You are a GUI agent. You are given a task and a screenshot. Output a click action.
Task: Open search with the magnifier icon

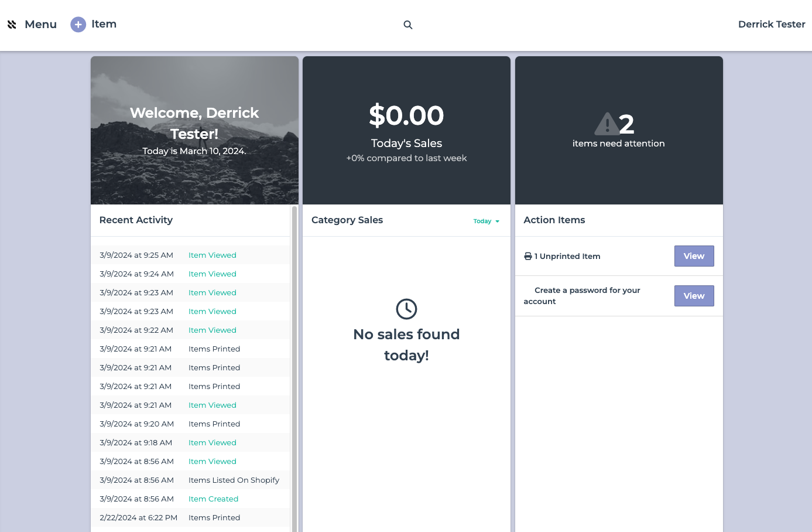[408, 25]
